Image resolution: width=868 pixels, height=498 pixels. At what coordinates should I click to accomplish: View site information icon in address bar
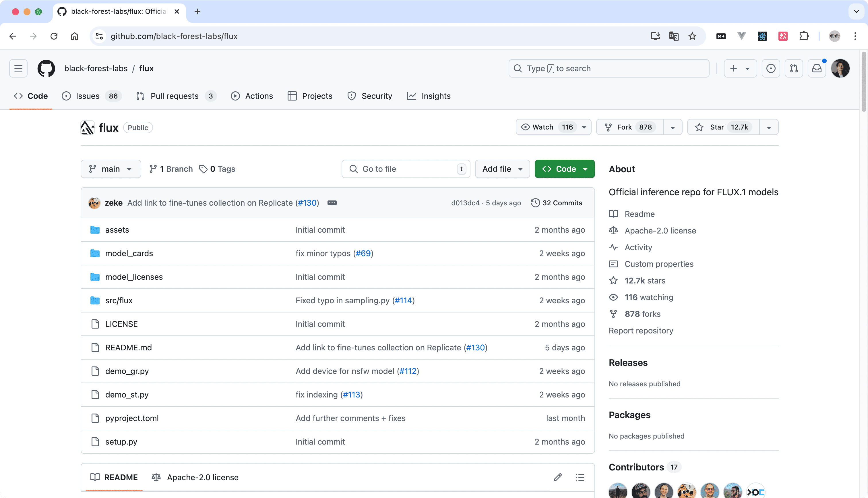[99, 36]
